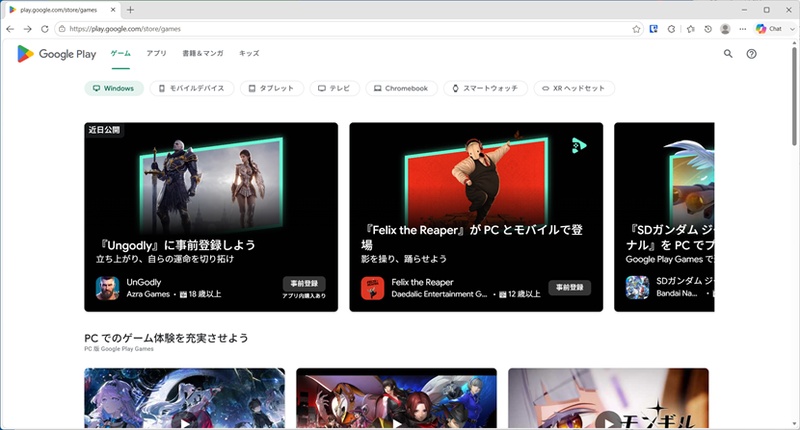Viewport: 800px width, 430px height.
Task: Open the SDガンダム banner card
Action: (x=664, y=217)
